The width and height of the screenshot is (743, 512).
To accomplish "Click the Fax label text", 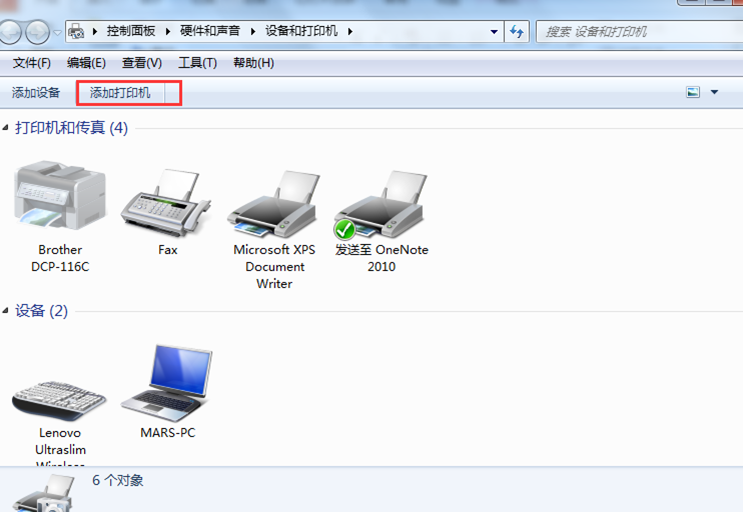I will pyautogui.click(x=168, y=250).
